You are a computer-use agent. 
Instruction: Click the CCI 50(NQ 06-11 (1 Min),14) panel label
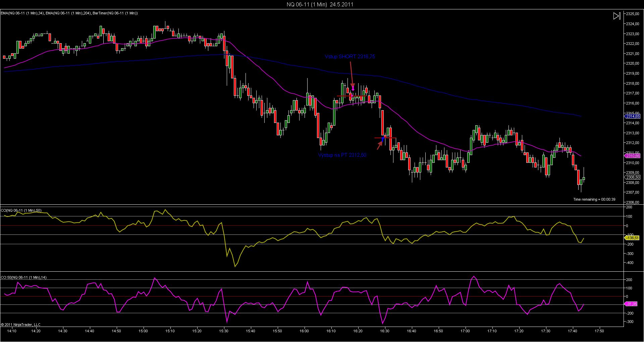[x=23, y=277]
